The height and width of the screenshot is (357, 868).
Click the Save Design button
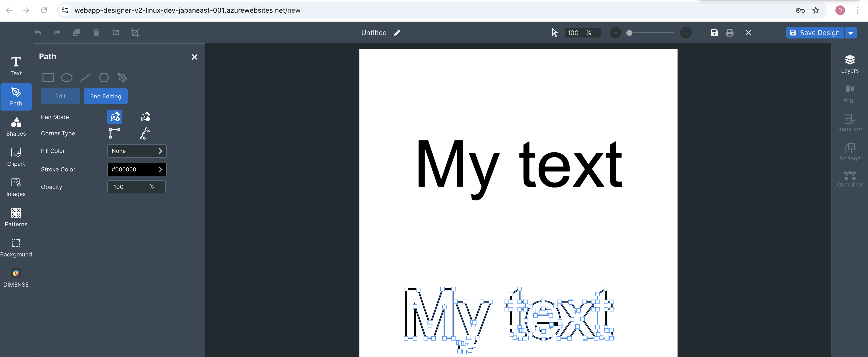pos(815,33)
